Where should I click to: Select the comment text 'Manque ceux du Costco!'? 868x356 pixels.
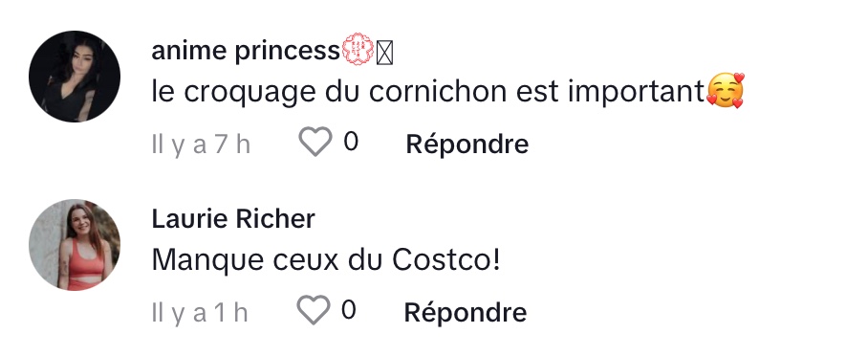[x=326, y=260]
